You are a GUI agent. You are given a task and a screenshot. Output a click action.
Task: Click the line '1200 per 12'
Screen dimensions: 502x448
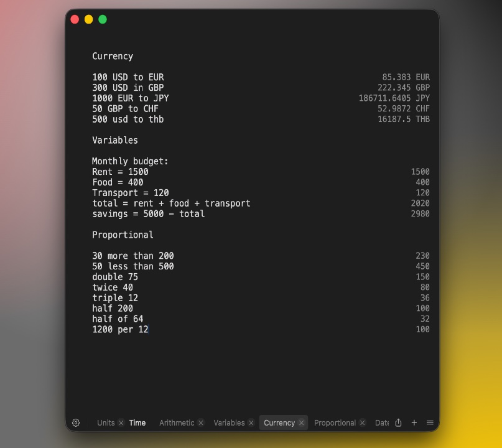pos(121,330)
